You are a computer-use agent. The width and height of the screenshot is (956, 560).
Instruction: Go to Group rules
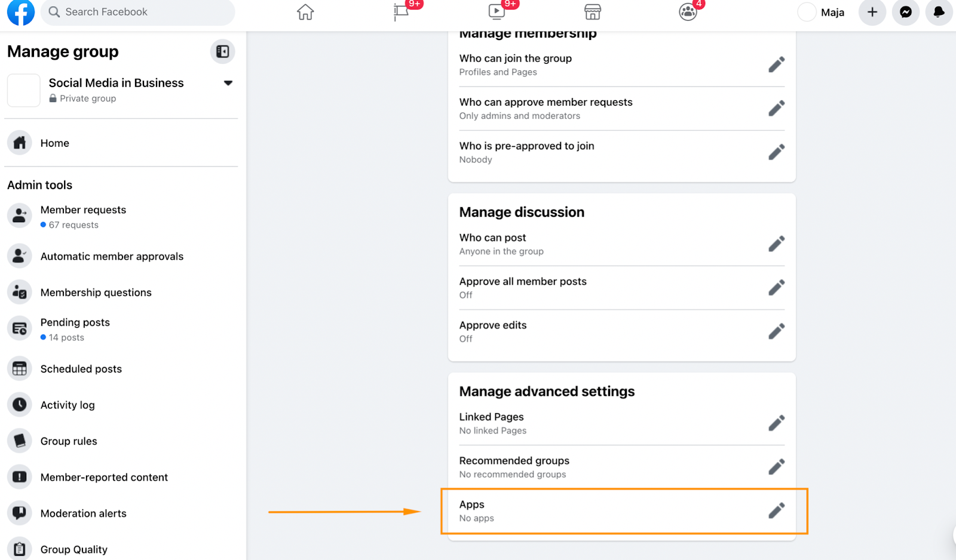(x=69, y=441)
